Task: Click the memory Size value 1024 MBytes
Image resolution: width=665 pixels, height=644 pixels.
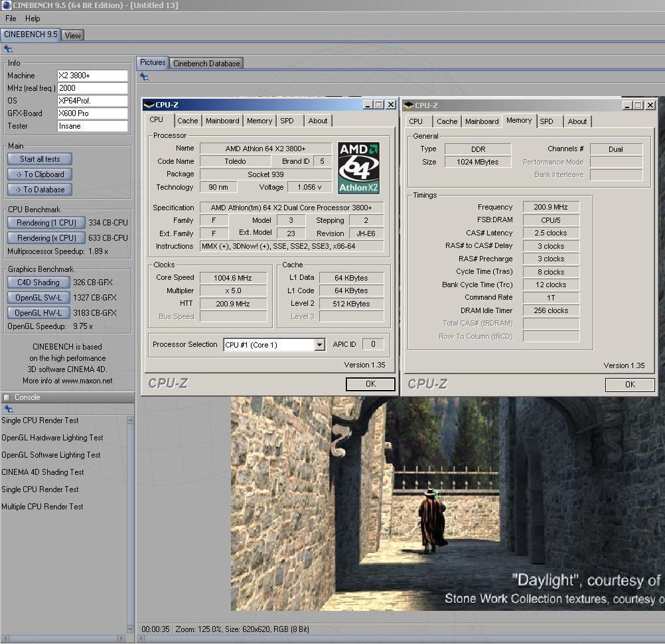Action: pyautogui.click(x=478, y=162)
